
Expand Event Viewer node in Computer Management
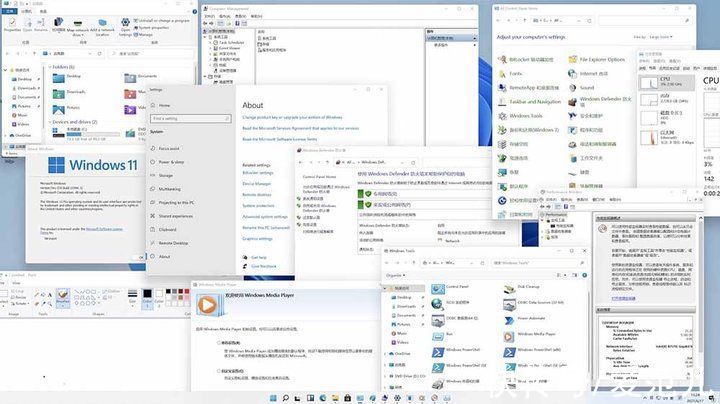[210, 48]
